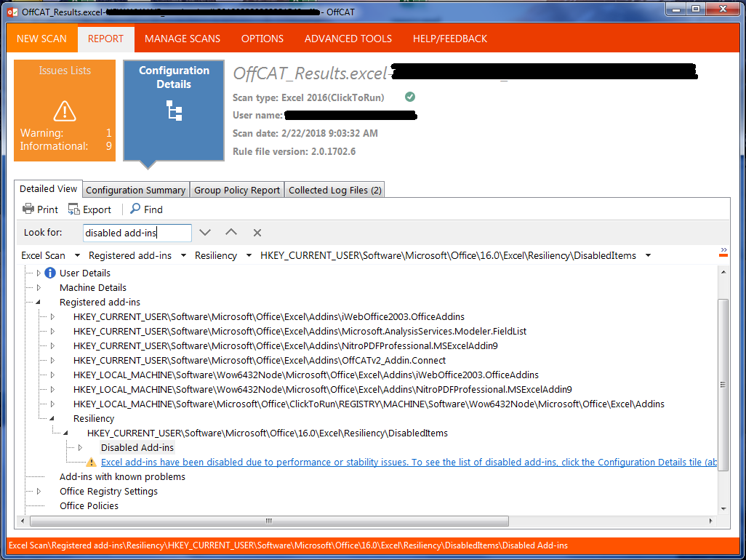746x560 pixels.
Task: Open the NEW SCAN menu
Action: pyautogui.click(x=42, y=39)
